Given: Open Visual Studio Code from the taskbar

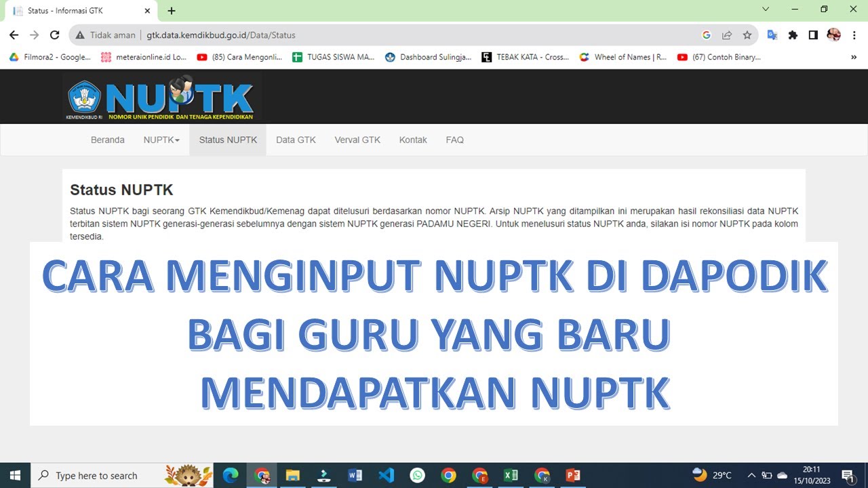Looking at the screenshot, I should (x=386, y=475).
